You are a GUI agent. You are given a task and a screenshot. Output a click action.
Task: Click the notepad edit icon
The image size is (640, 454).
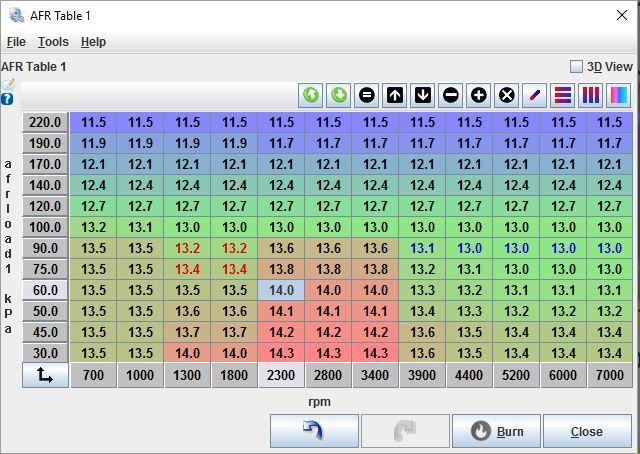tap(7, 85)
